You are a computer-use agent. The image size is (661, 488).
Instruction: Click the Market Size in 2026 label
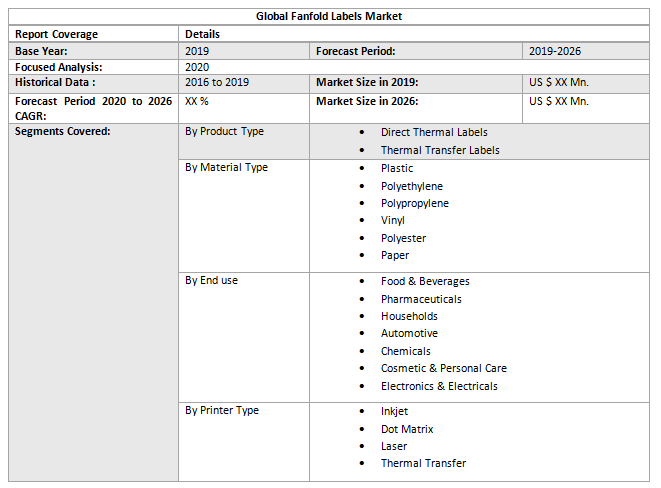pyautogui.click(x=367, y=101)
